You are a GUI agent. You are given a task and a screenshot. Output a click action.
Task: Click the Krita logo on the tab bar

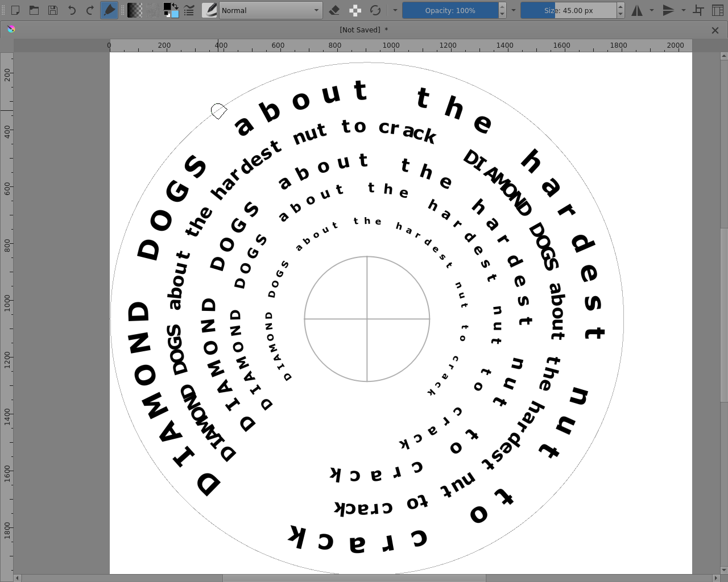[11, 30]
